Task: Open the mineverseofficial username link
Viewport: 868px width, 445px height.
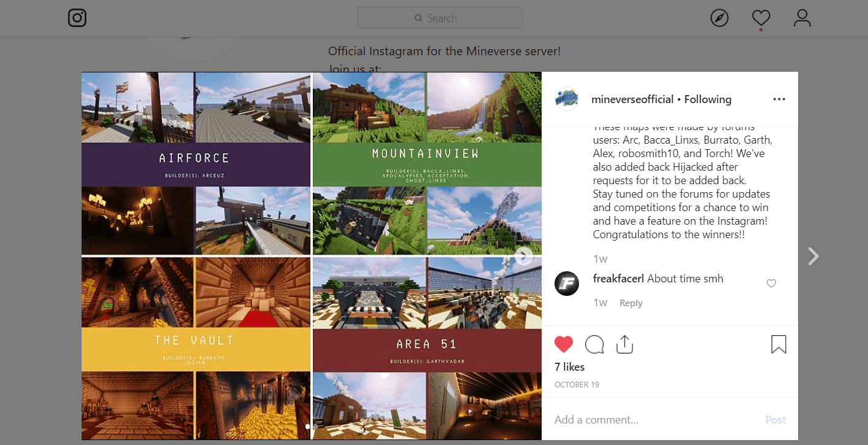Action: click(632, 99)
